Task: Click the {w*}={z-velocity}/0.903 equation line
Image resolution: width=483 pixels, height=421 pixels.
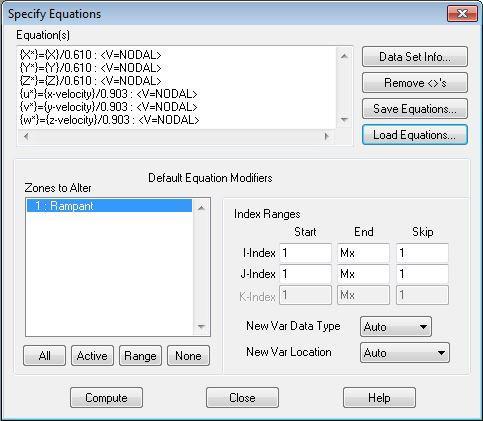Action: tap(109, 120)
